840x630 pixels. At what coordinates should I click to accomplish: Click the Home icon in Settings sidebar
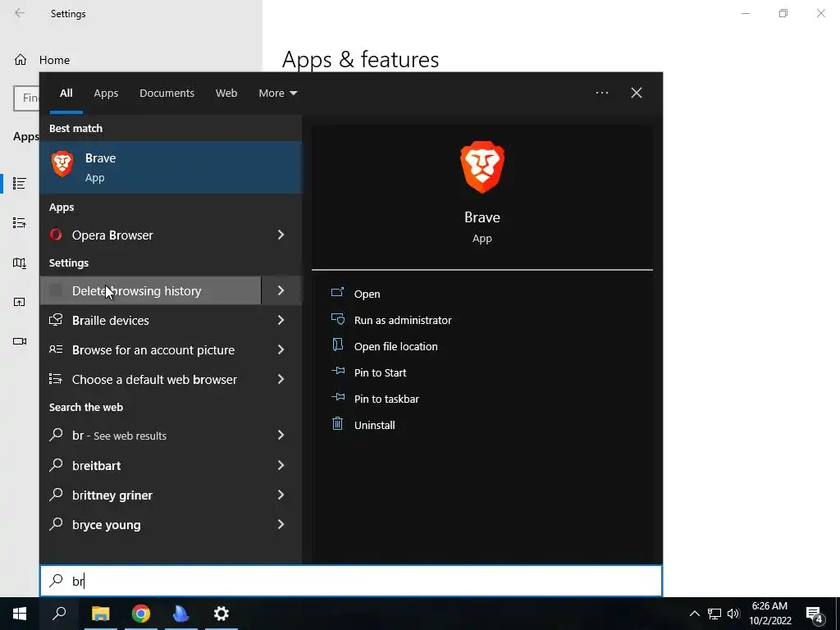pyautogui.click(x=21, y=59)
